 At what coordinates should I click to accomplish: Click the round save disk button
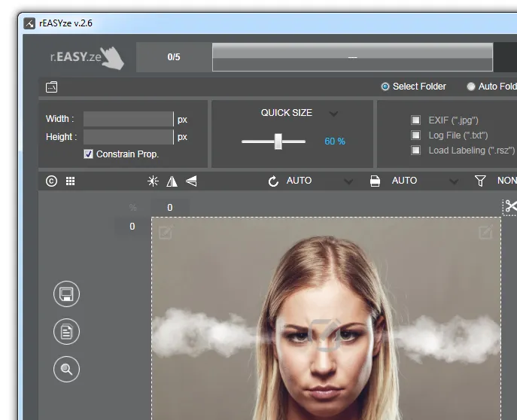point(66,294)
